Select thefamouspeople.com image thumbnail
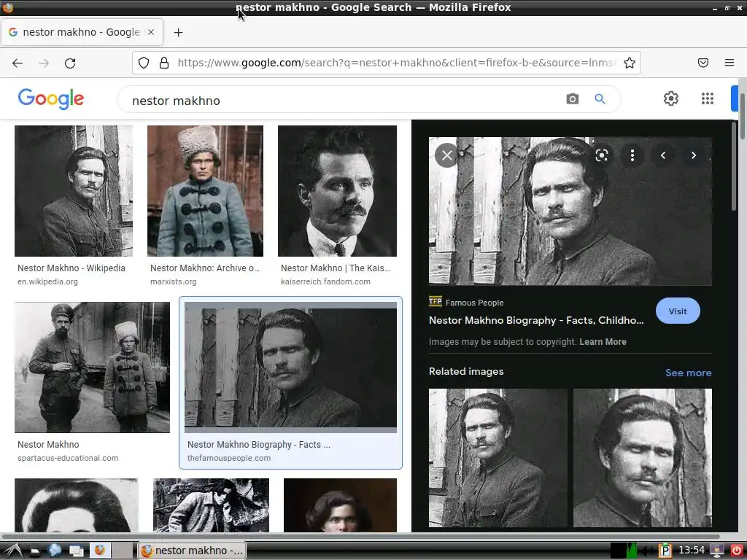747x560 pixels. (x=290, y=367)
